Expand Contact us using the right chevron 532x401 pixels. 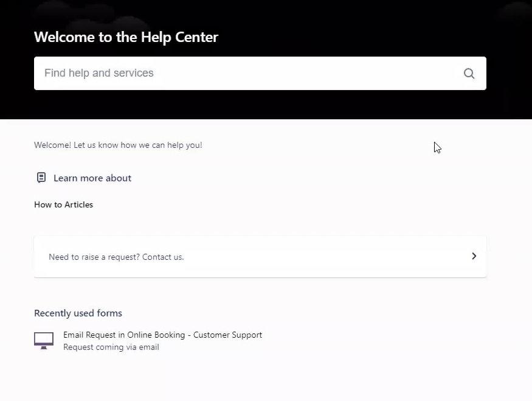(x=474, y=256)
